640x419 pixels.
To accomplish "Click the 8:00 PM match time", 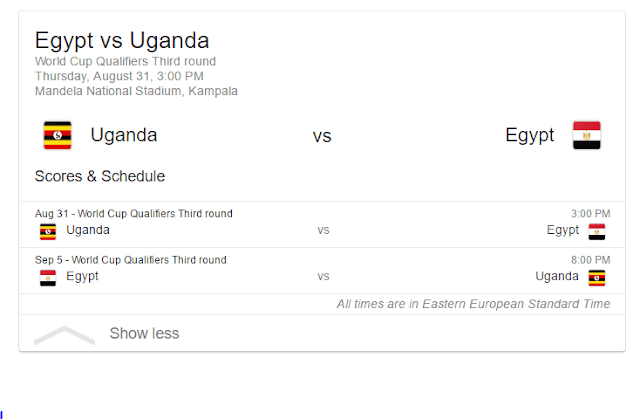I will pos(590,260).
